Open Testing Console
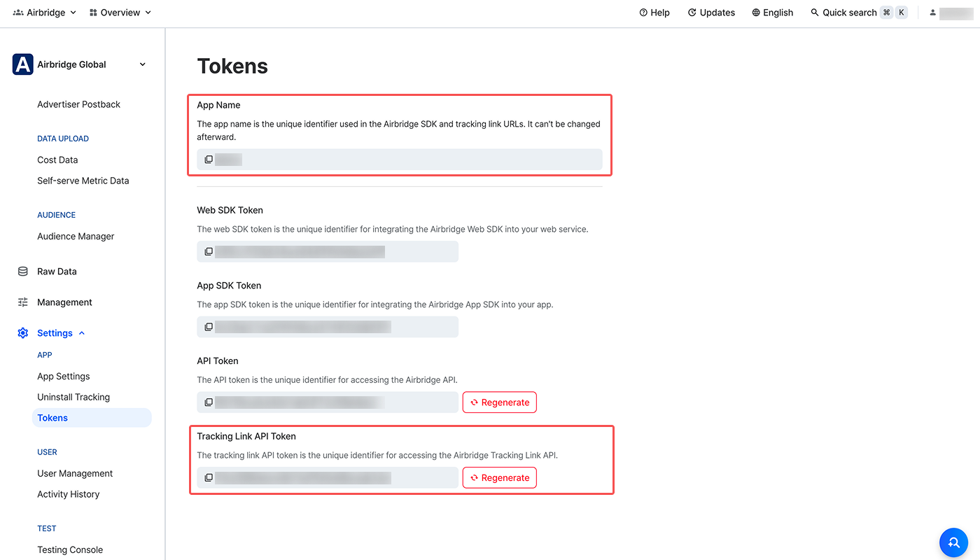This screenshot has height=560, width=980. coord(70,549)
